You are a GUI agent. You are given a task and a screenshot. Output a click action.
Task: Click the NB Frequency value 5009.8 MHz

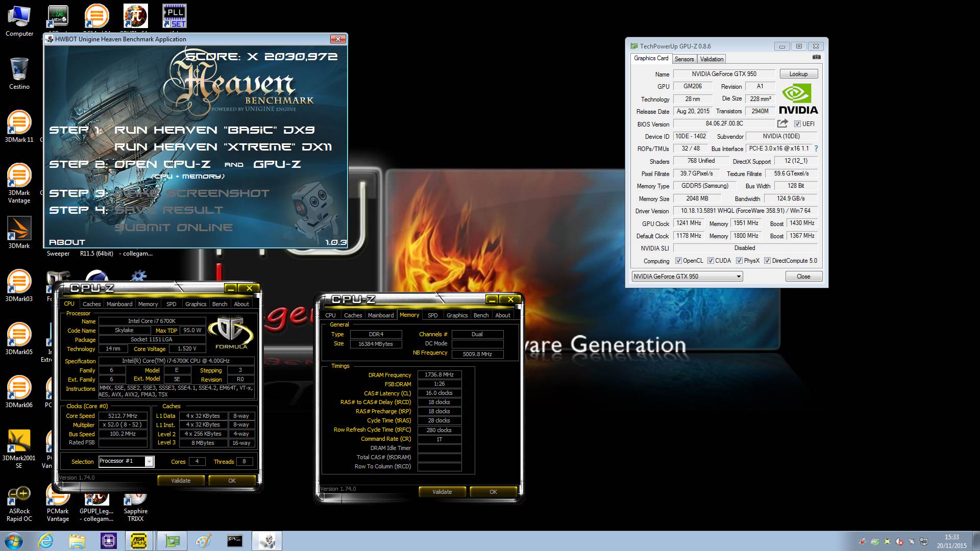click(x=477, y=354)
